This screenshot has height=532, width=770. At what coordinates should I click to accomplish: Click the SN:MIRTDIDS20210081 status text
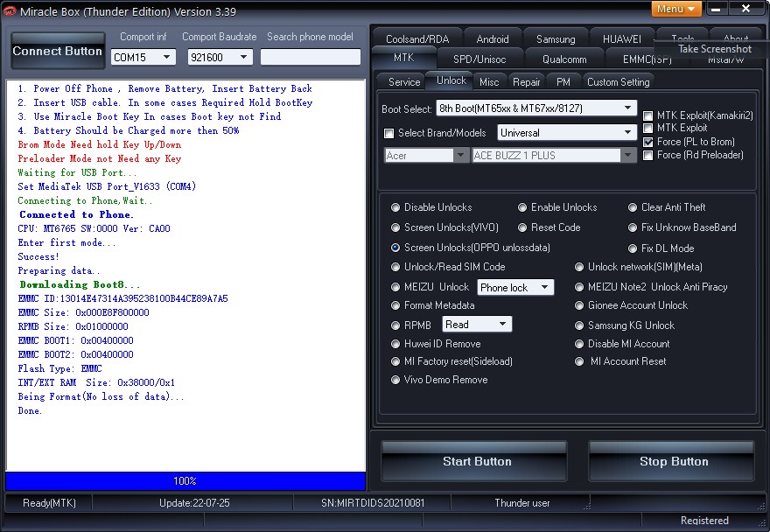(373, 503)
